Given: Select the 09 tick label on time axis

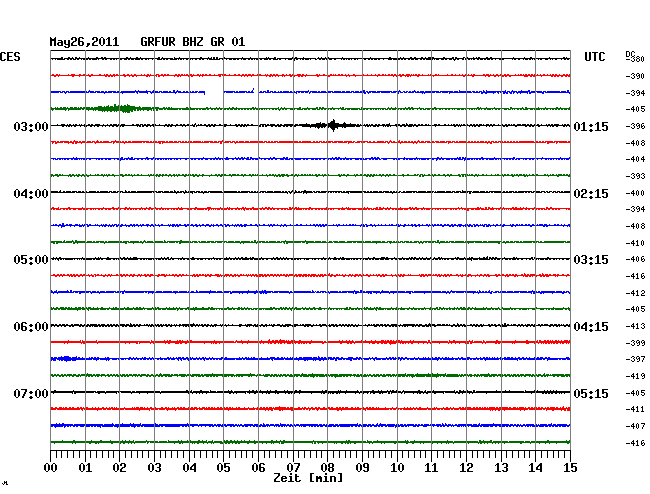Looking at the screenshot, I should 362,468.
